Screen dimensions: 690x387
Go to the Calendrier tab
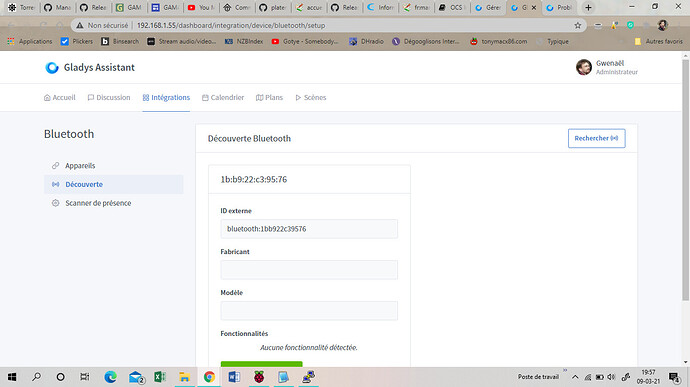click(223, 97)
